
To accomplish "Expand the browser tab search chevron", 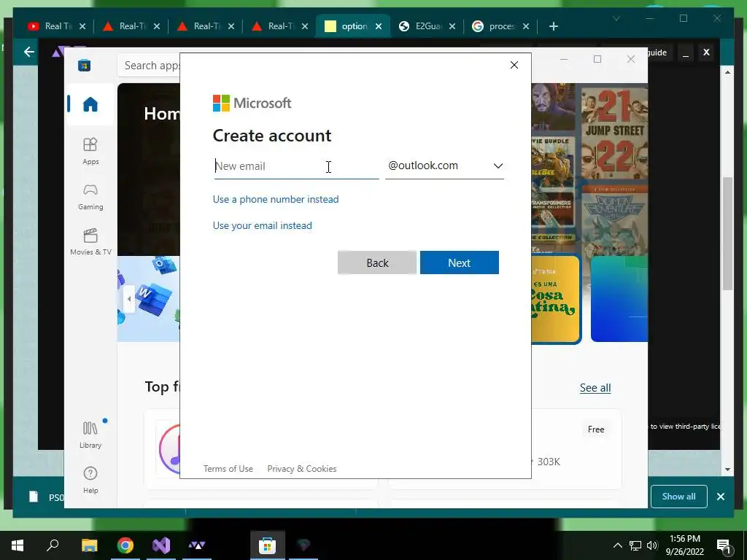I will [x=616, y=18].
